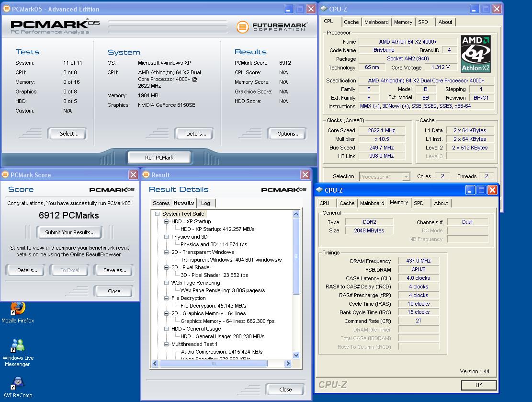Open AVI ReComp desktop shortcut
The image size is (532, 402).
tap(18, 388)
